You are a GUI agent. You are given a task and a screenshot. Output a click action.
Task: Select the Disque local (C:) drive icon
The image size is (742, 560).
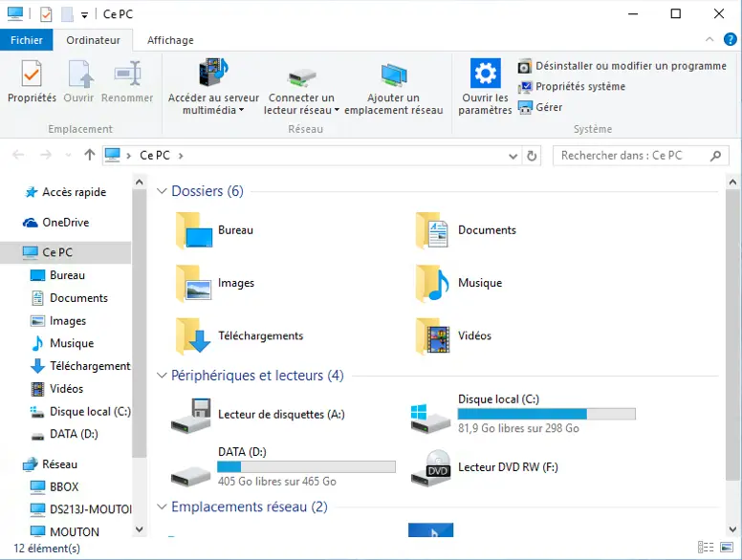click(x=430, y=419)
